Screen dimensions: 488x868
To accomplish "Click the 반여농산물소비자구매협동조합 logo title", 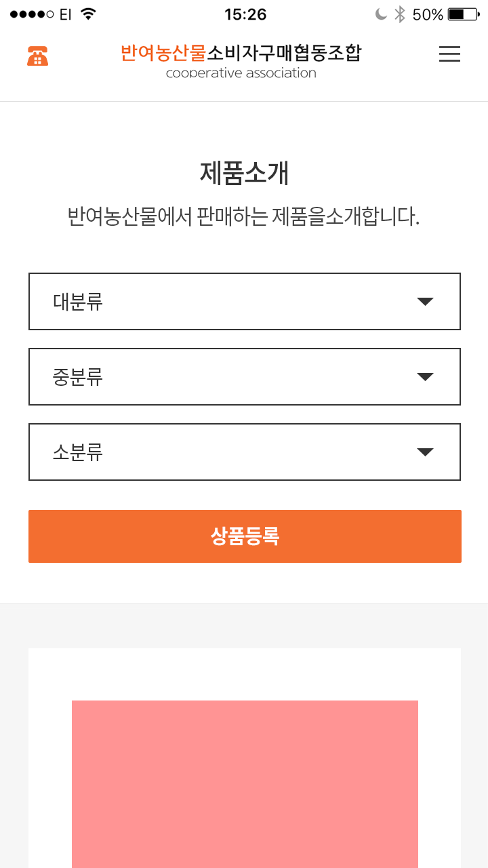I will point(241,53).
